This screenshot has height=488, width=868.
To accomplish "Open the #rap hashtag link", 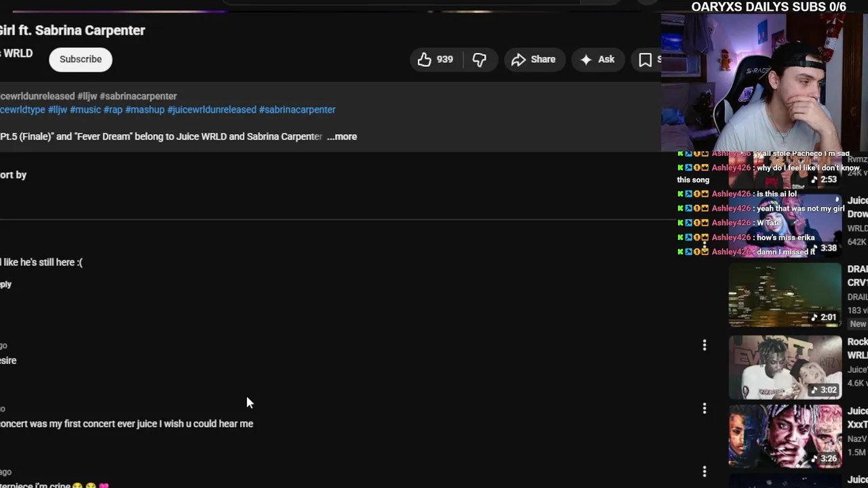I will click(113, 110).
